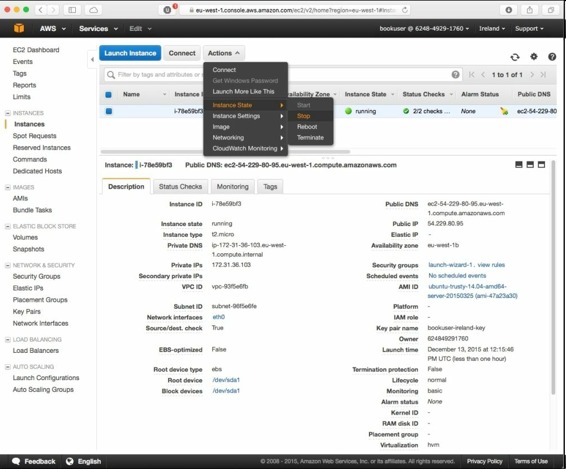Open Safari iCloud tabs button

coord(93,10)
